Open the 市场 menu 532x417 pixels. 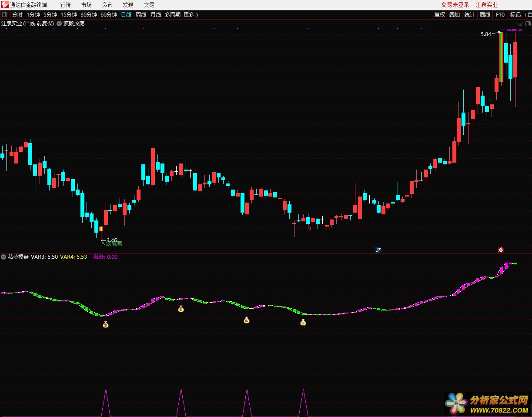pyautogui.click(x=86, y=5)
